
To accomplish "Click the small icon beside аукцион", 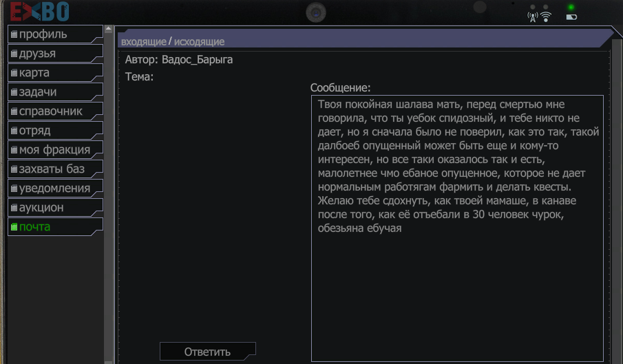I will (x=14, y=208).
